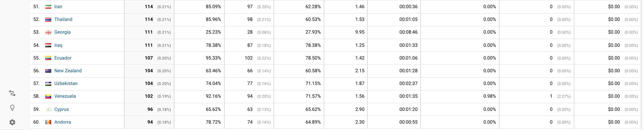Image resolution: width=644 pixels, height=130 pixels.
Task: Click Venezuela's 0.98% conversion rate cell
Action: pyautogui.click(x=490, y=96)
